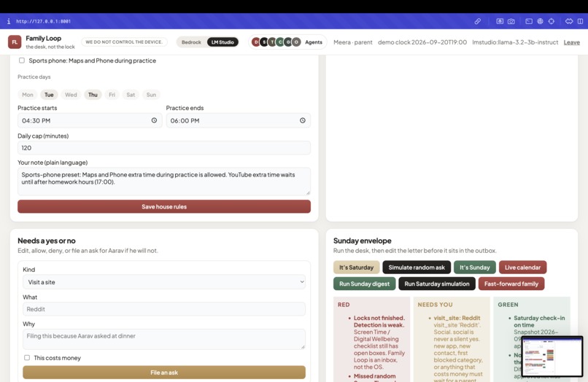
Task: Click the visit_site: Reddit item
Action: [457, 318]
